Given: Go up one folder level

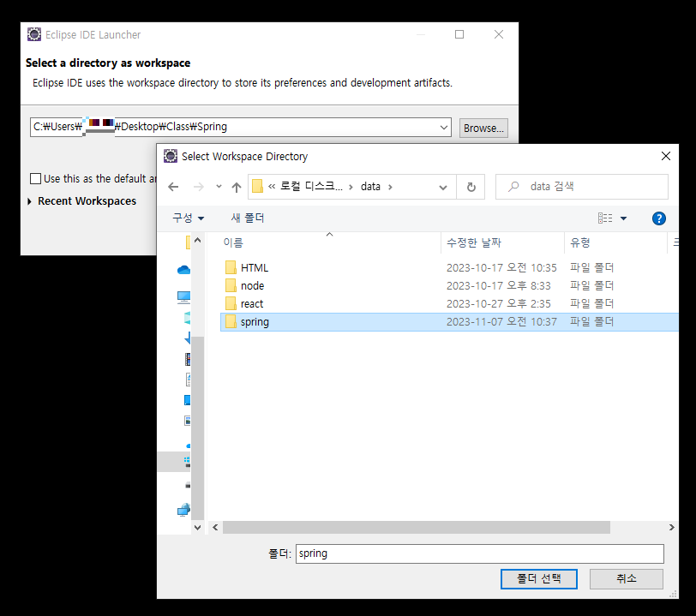Looking at the screenshot, I should (237, 188).
